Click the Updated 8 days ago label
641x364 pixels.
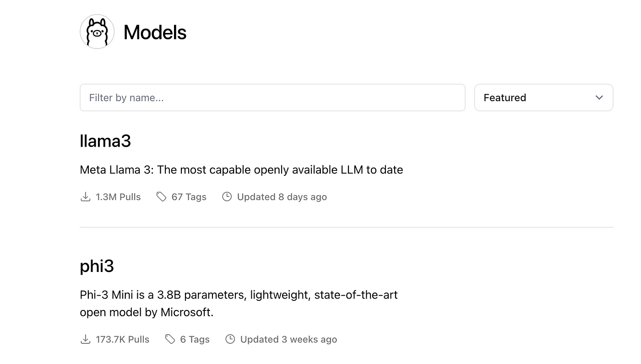[282, 197]
